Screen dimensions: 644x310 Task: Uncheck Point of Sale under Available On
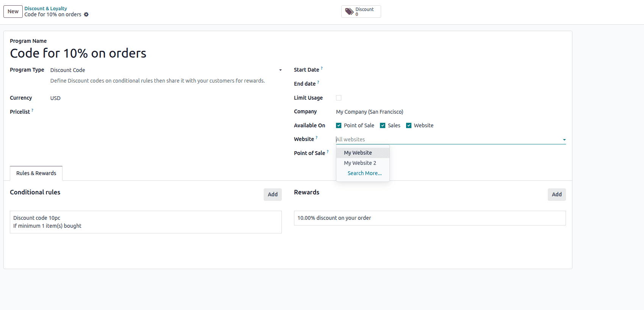(x=339, y=125)
